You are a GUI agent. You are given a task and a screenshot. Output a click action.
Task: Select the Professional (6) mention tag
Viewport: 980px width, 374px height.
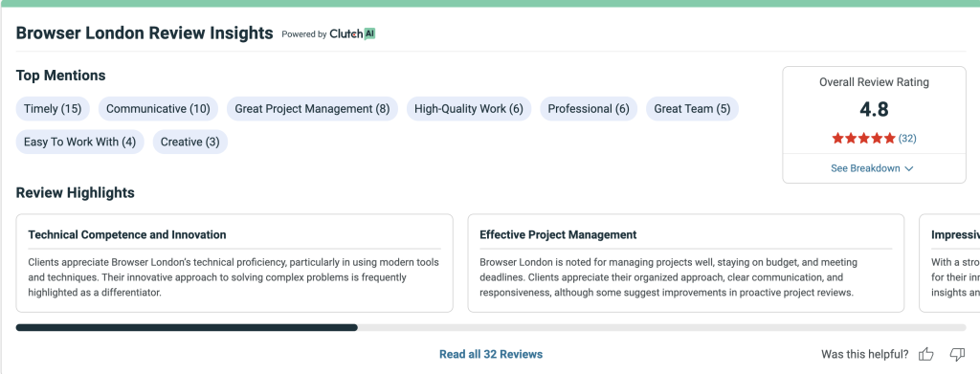(x=589, y=109)
